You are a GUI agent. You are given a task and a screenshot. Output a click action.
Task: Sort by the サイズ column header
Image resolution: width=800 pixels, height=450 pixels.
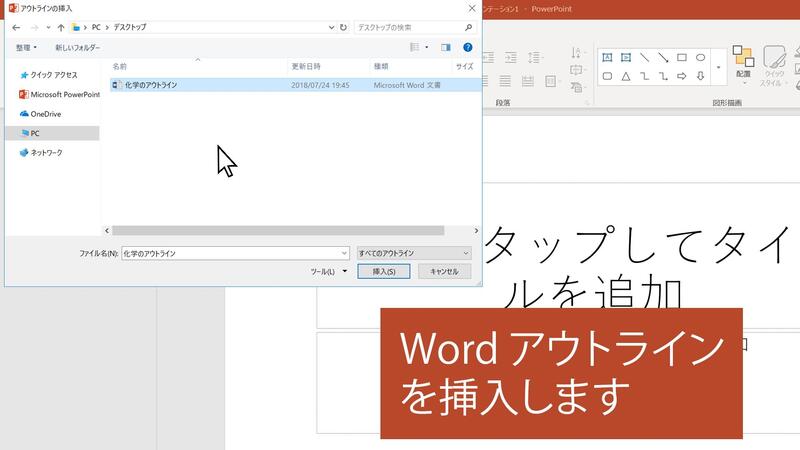tap(465, 66)
